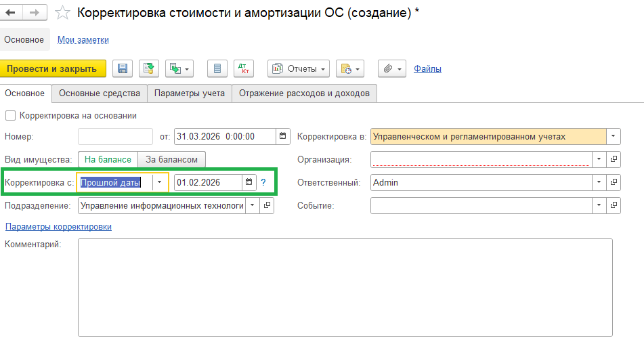Switch to the Основные средства tab
The image size is (644, 359).
click(x=100, y=93)
